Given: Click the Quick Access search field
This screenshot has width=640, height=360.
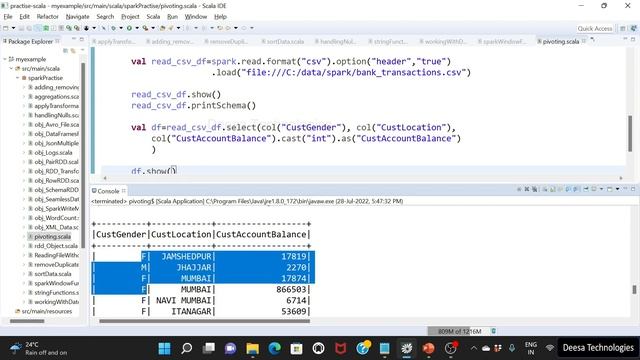Looking at the screenshot, I should tap(595, 28).
